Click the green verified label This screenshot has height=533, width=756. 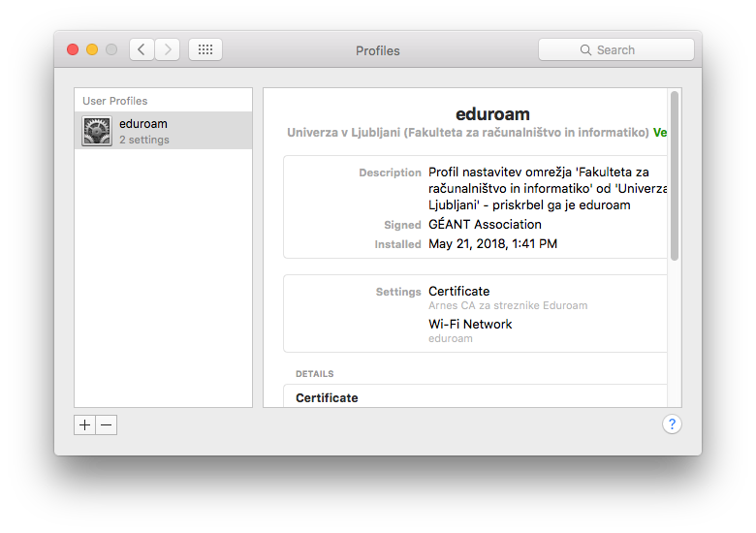(660, 133)
